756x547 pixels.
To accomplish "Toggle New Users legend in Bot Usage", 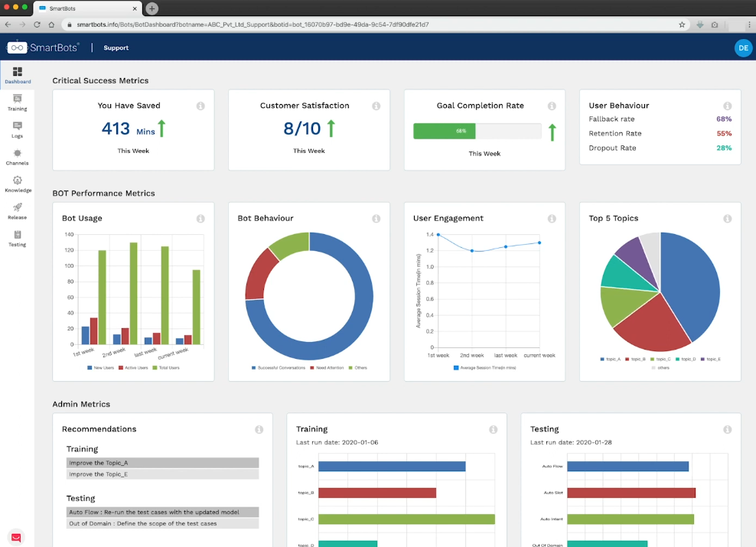I will [x=100, y=368].
